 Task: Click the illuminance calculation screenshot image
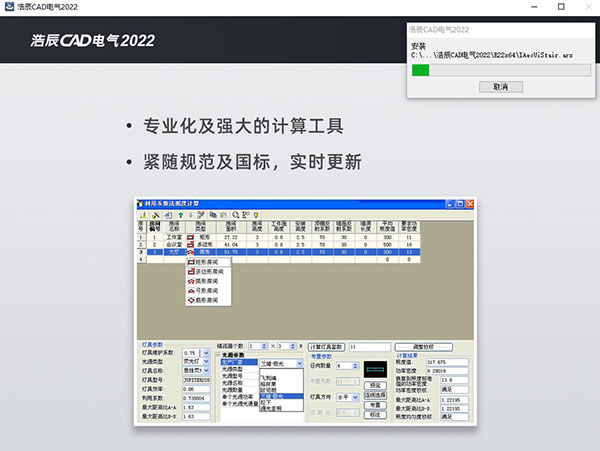(x=305, y=311)
